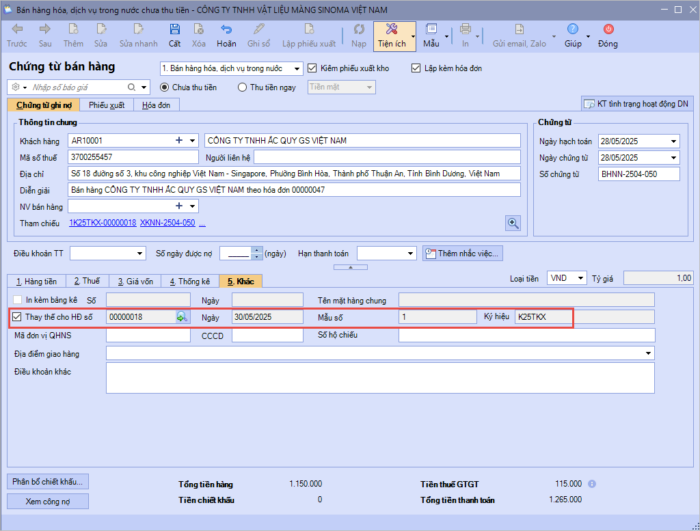Open the 1. Hàng tiền tab
This screenshot has width=700, height=531.
[36, 281]
